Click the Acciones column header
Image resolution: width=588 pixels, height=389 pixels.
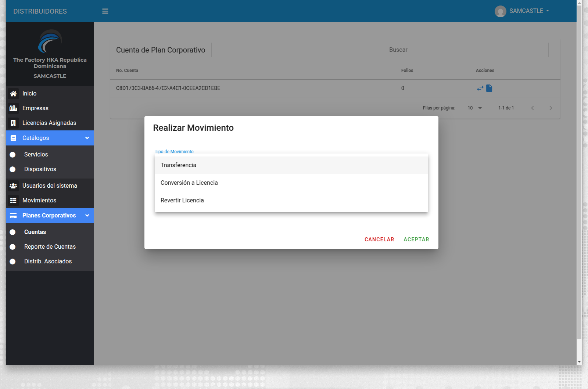[485, 71]
